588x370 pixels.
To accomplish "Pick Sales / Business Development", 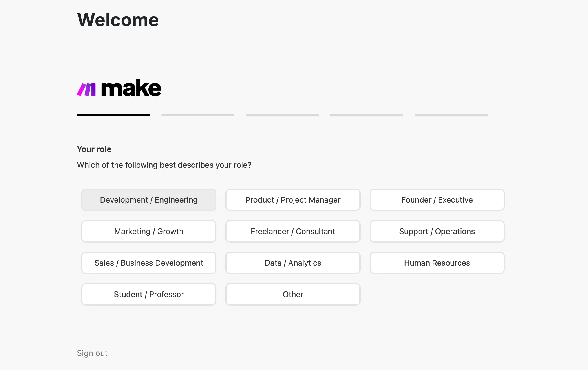I will click(149, 263).
